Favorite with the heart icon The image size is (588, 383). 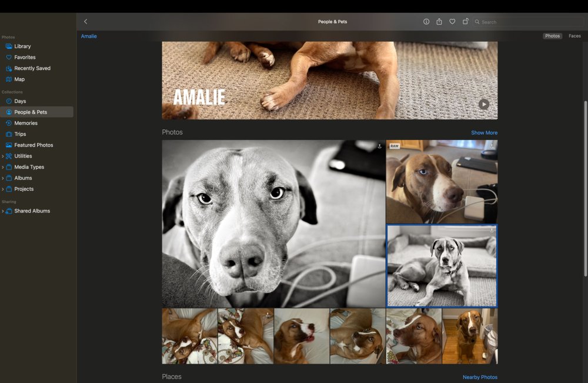452,22
